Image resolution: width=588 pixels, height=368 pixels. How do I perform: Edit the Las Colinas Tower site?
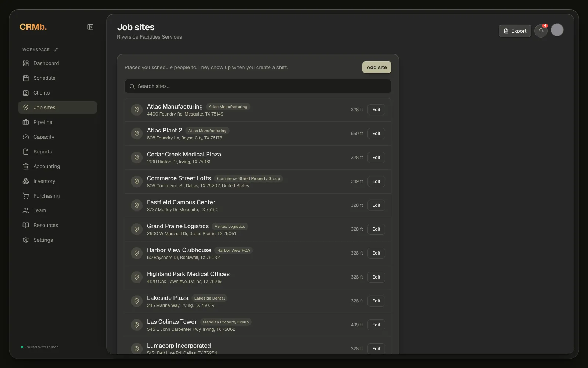point(376,325)
